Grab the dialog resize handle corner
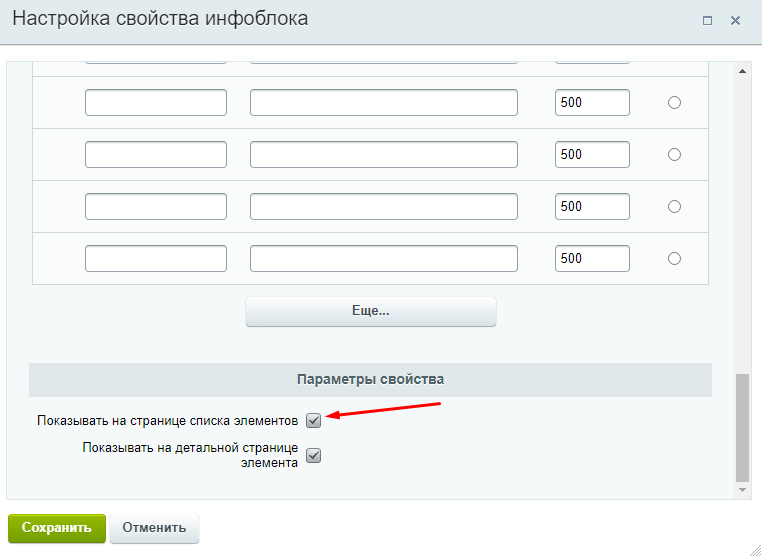 coord(755,551)
